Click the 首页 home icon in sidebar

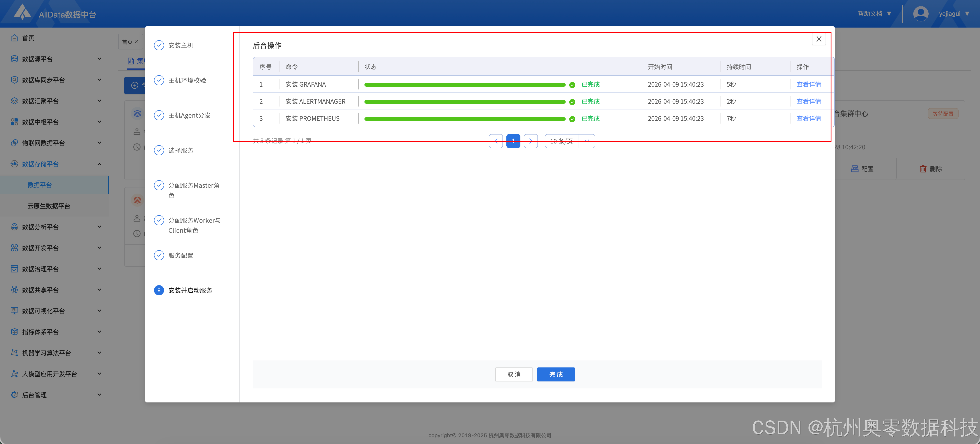[14, 38]
